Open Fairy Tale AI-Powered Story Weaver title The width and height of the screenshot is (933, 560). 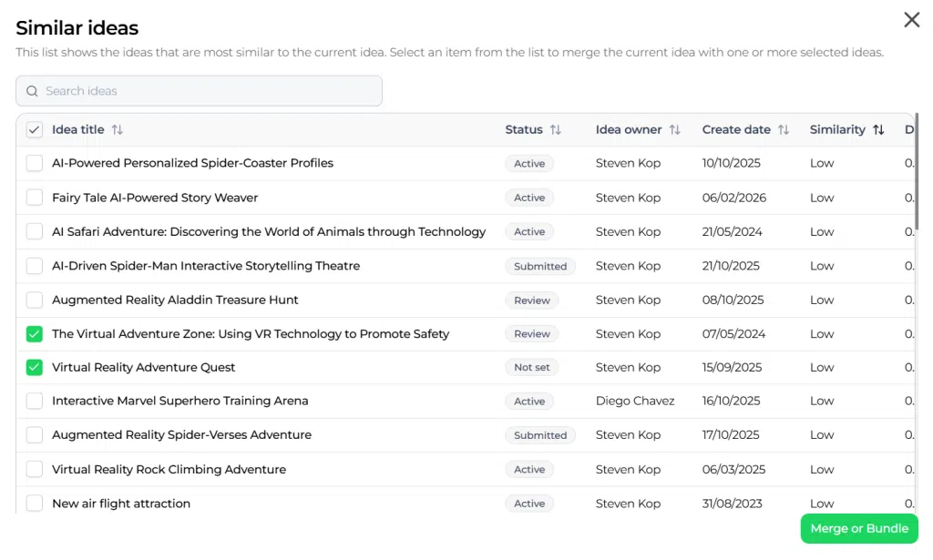pyautogui.click(x=155, y=198)
